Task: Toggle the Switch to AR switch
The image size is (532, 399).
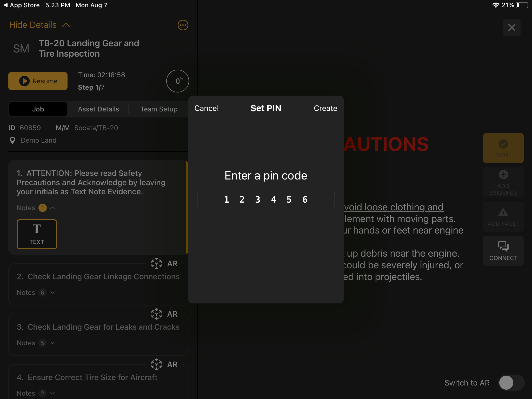Action: (511, 382)
